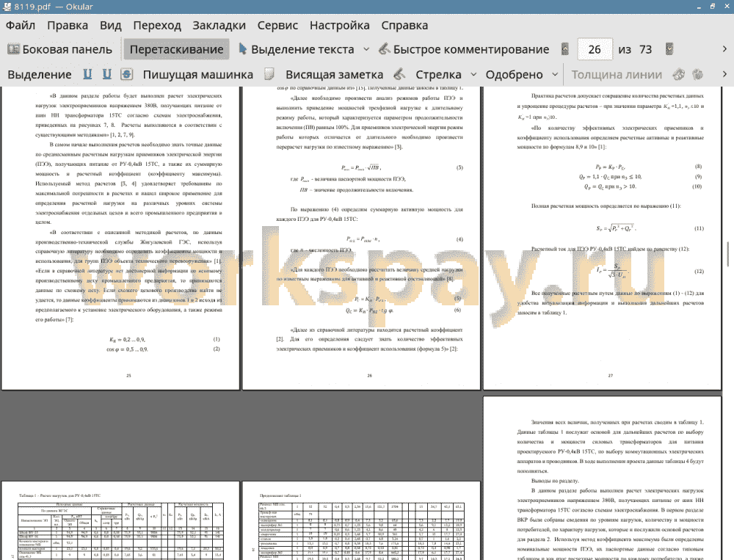Screen dimensions: 734x560
Task: Expand the overflow chevron of the annotation toolbar
Action: (x=724, y=74)
